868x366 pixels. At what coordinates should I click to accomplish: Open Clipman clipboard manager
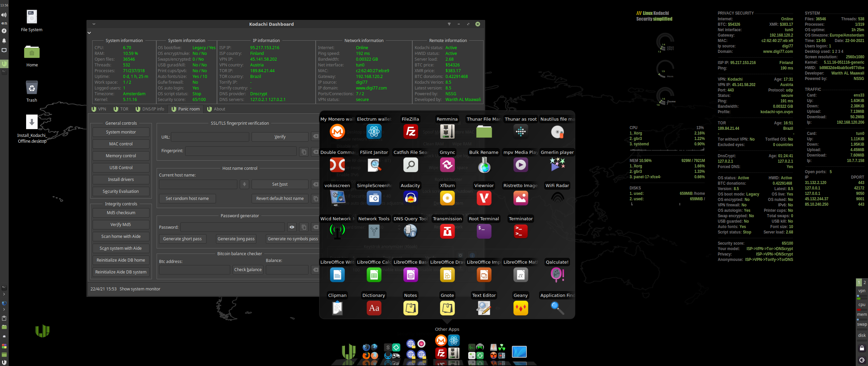coord(337,308)
